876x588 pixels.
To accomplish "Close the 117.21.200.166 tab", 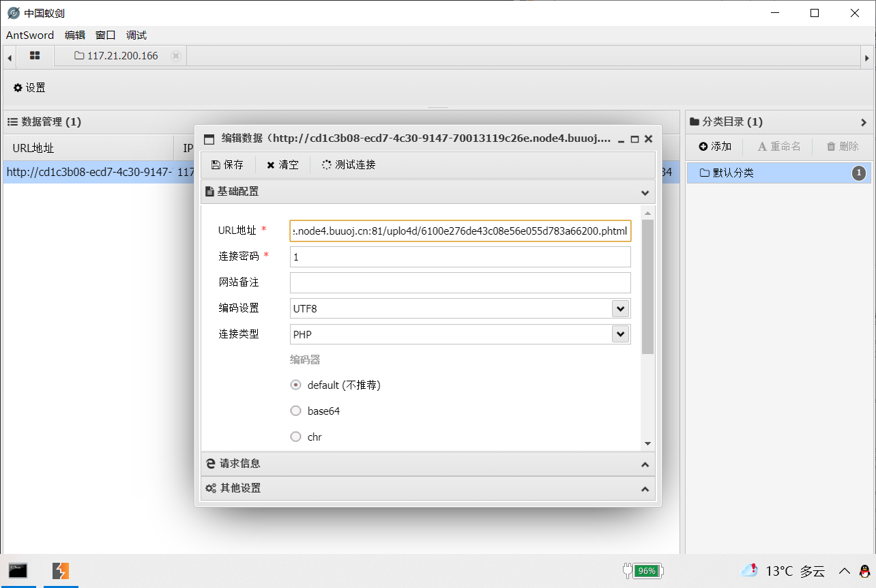I will [175, 56].
